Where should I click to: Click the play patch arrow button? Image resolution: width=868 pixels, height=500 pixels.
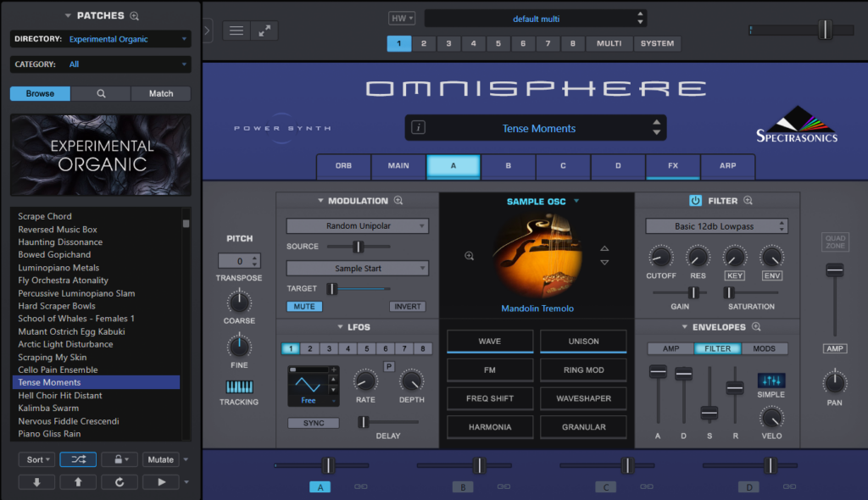(160, 481)
